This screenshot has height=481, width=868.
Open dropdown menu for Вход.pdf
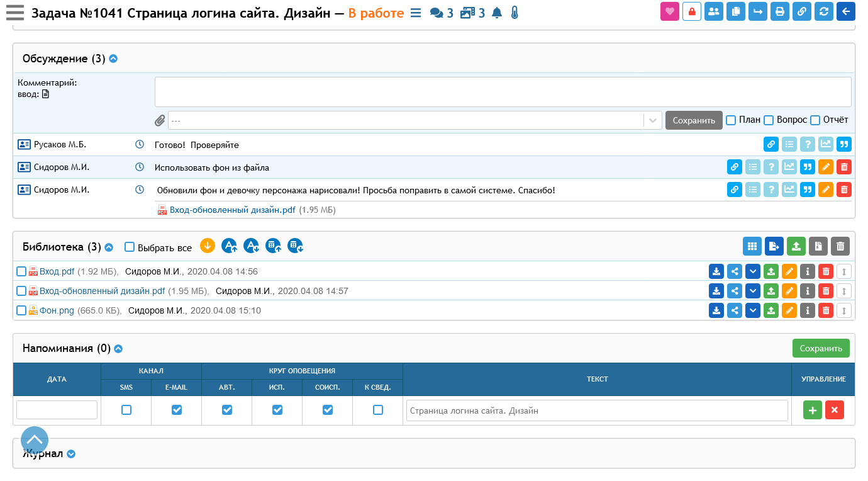pyautogui.click(x=753, y=271)
